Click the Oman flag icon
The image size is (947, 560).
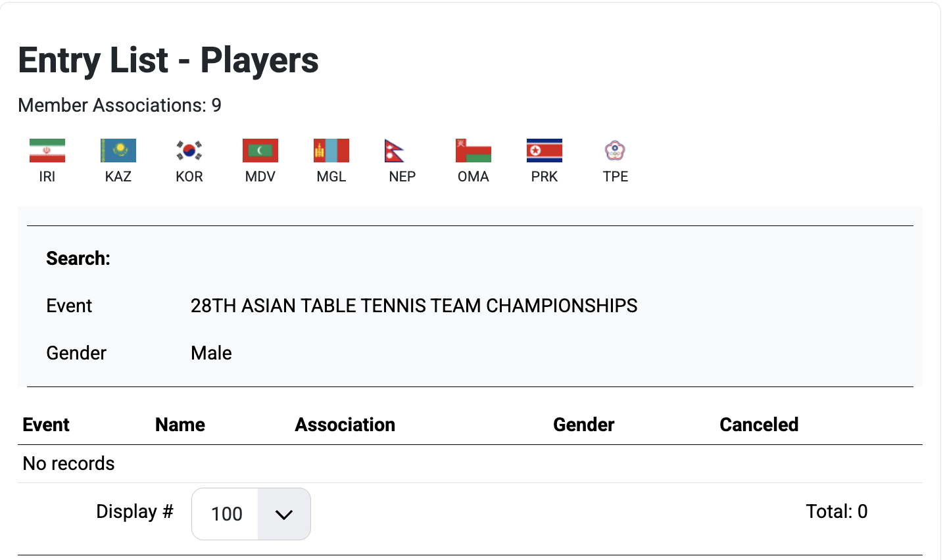pyautogui.click(x=473, y=151)
